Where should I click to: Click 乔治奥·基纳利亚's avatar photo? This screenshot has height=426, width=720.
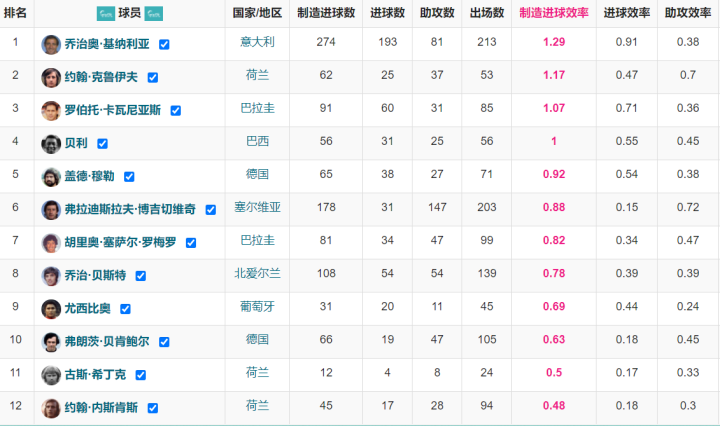pyautogui.click(x=51, y=44)
